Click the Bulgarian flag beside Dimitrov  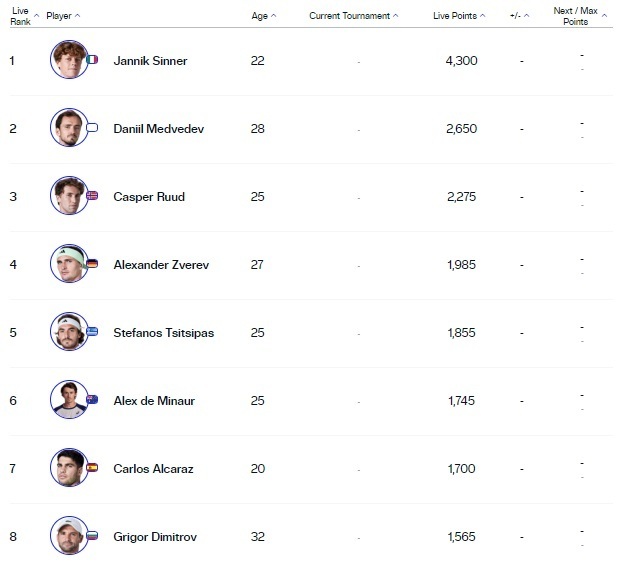pos(93,536)
